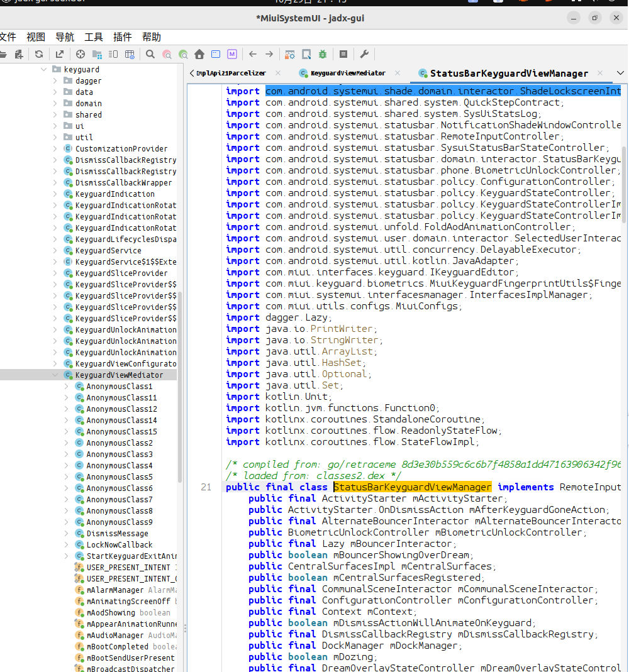
Task: Open AndroidManifest using the purple M icon
Action: point(232,54)
